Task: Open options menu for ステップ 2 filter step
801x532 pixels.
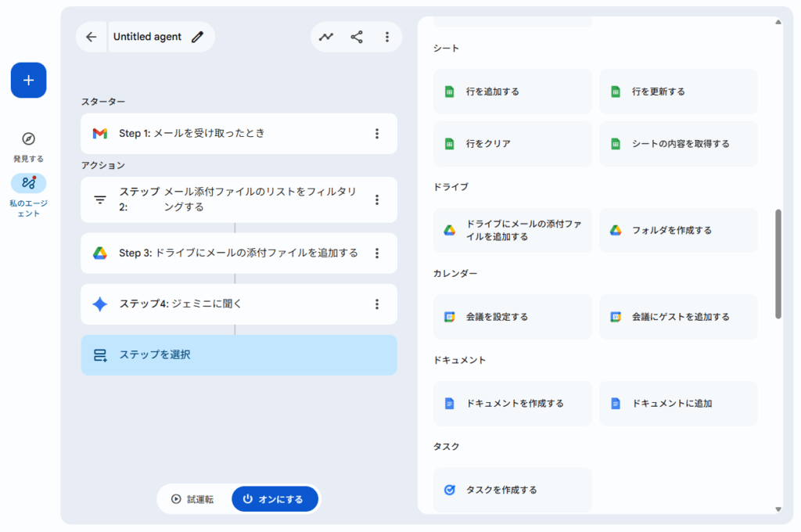Action: click(376, 199)
